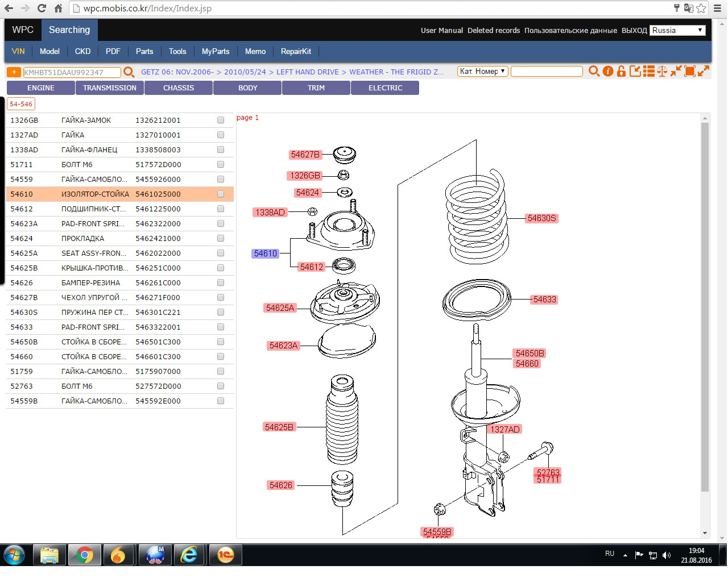The image size is (728, 582).
Task: Open the search magnifier next to VIN field
Action: 594,72
